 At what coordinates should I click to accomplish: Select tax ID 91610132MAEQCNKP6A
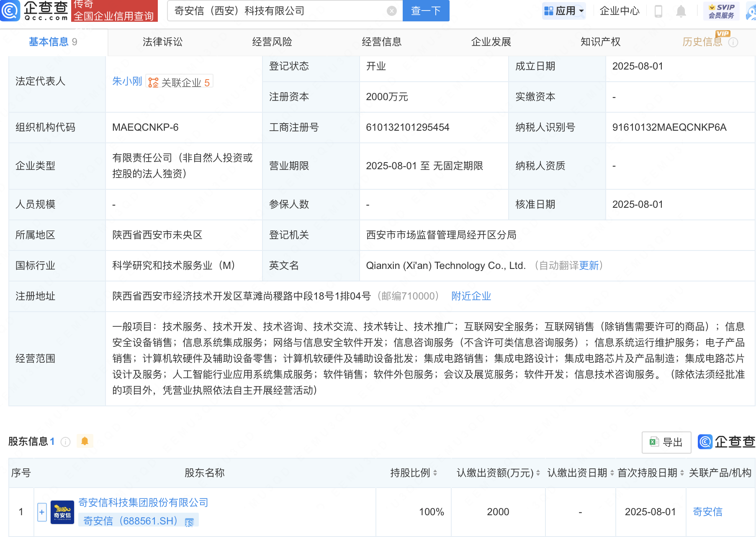(669, 127)
